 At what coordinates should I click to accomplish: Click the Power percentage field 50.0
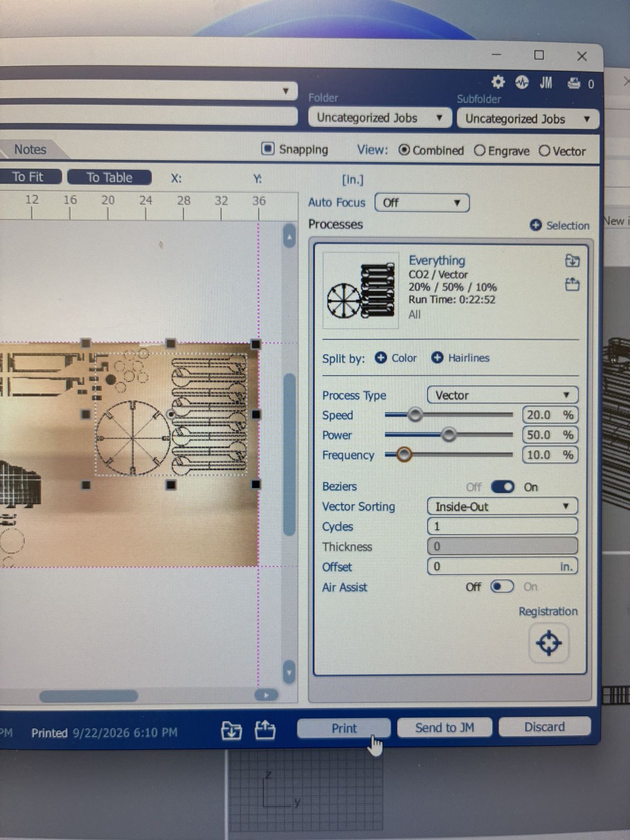click(550, 435)
